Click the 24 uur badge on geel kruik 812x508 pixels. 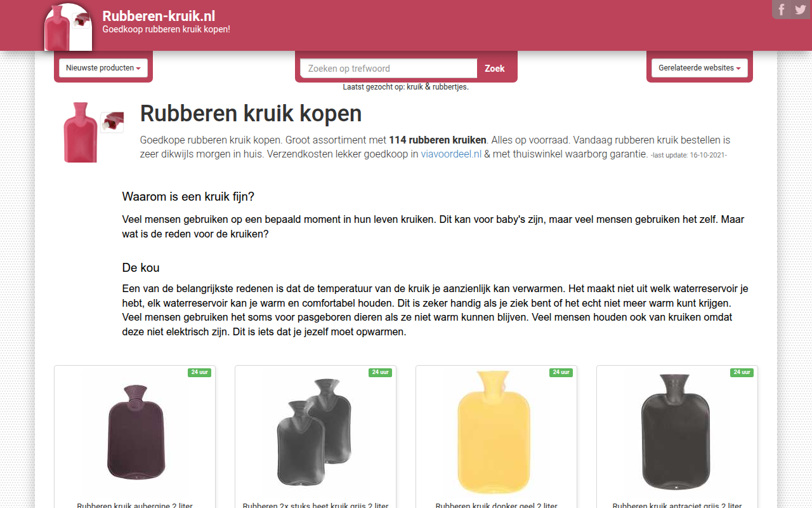pyautogui.click(x=561, y=373)
